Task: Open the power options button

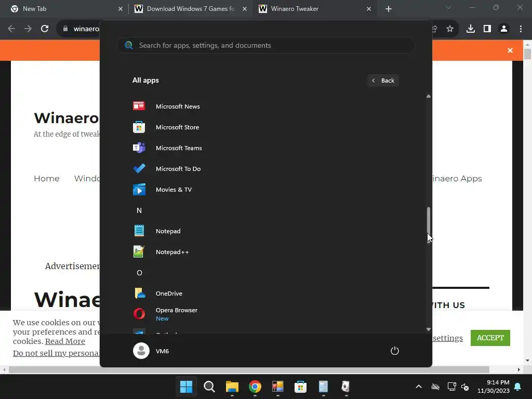Action: pos(395,351)
